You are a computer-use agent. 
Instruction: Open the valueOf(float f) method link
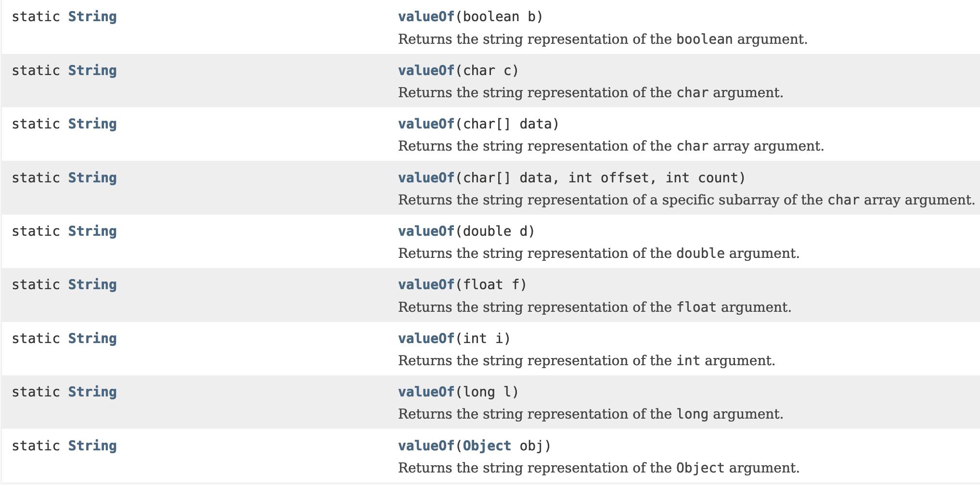tap(426, 285)
